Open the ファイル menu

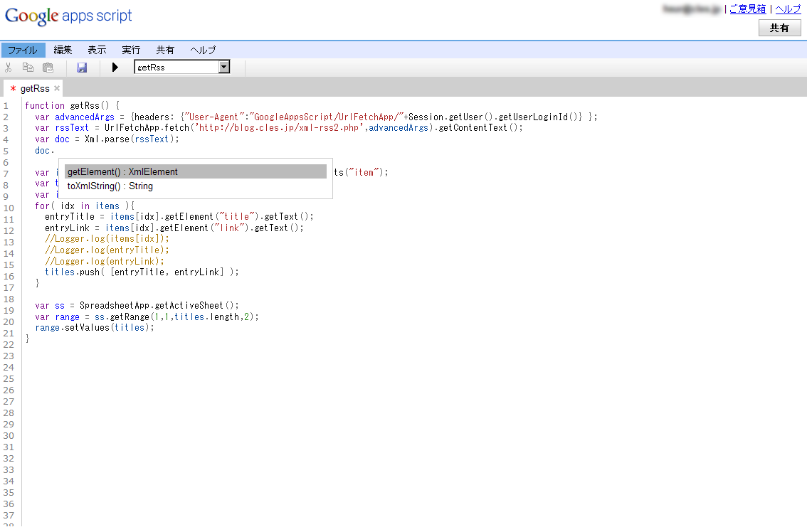(x=23, y=50)
